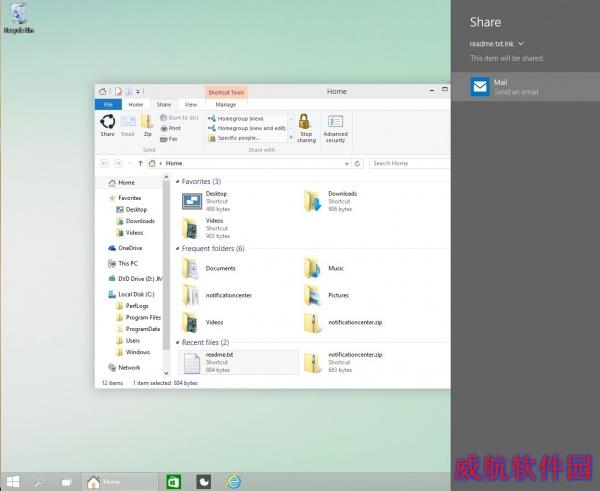600x491 pixels.
Task: Click the Search Home input field
Action: (409, 163)
